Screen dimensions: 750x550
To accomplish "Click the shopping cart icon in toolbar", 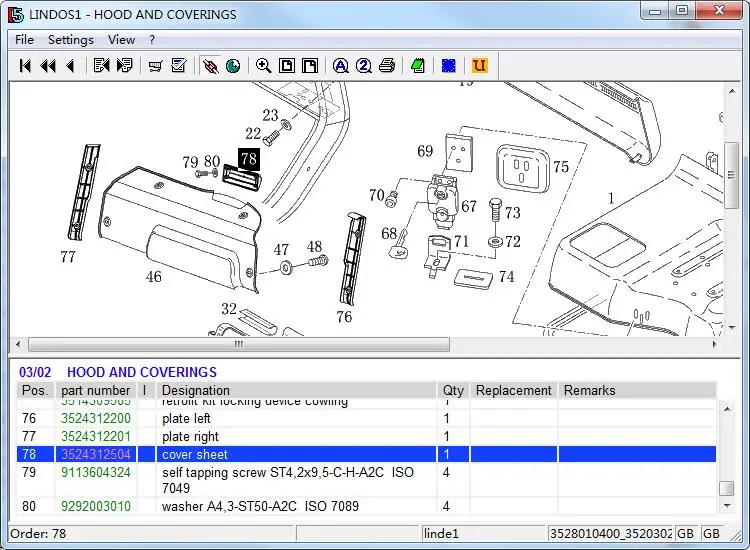I will [155, 66].
